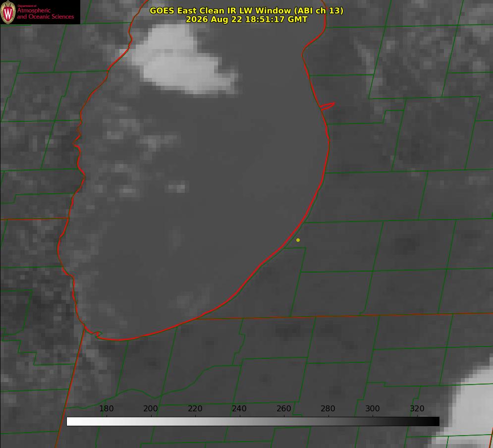The width and height of the screenshot is (493, 448).
Task: Select the 280 colorbar scale label
Action: click(x=328, y=408)
